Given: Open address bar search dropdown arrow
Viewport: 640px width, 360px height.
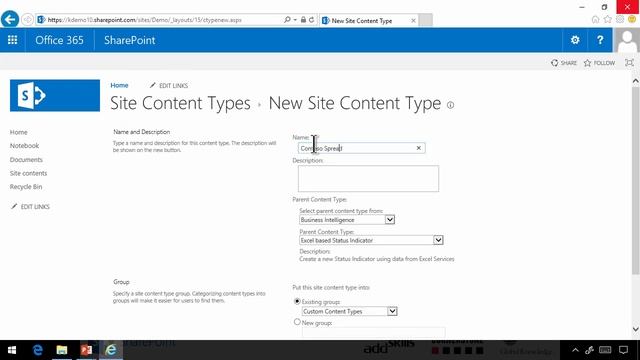Looking at the screenshot, I should click(295, 20).
